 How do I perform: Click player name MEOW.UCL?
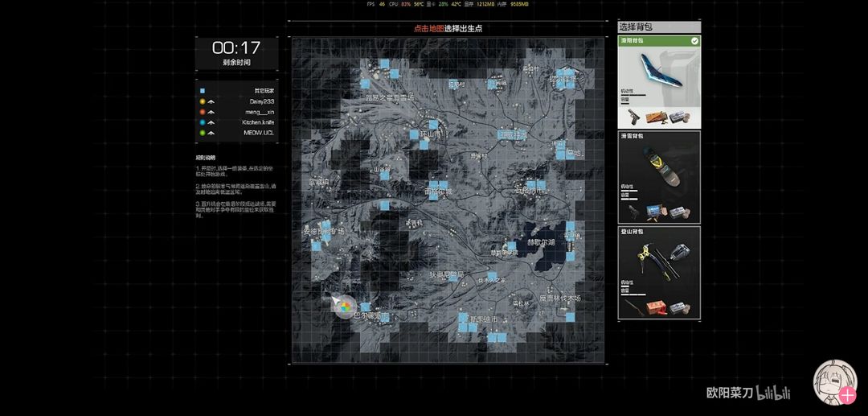click(x=259, y=133)
